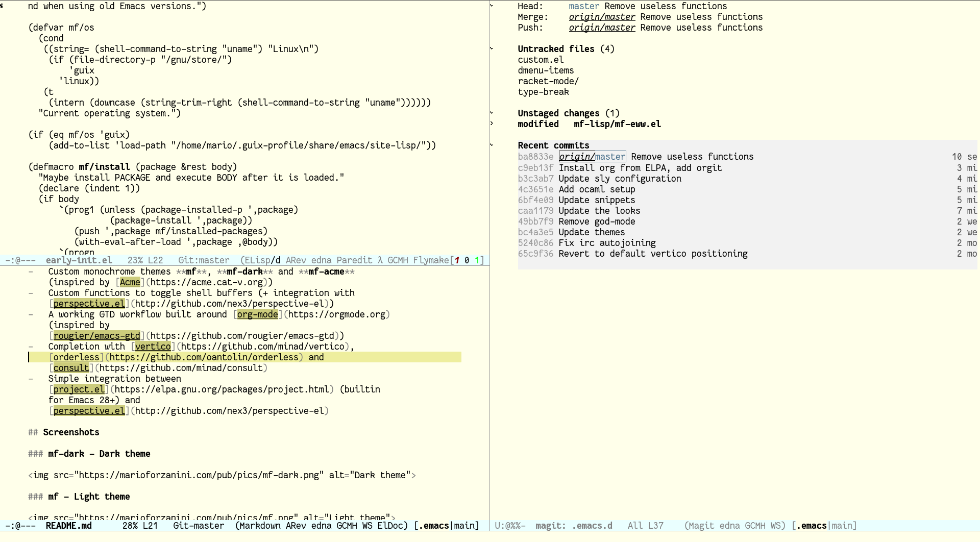Viewport: 980px width, 542px height.
Task: Click early-init.el buffer name in mode line
Action: [79, 260]
